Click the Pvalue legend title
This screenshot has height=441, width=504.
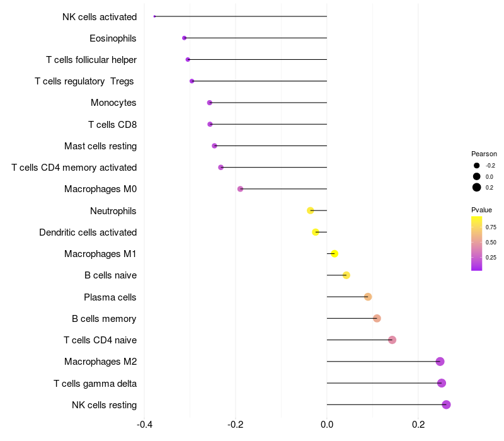481,210
